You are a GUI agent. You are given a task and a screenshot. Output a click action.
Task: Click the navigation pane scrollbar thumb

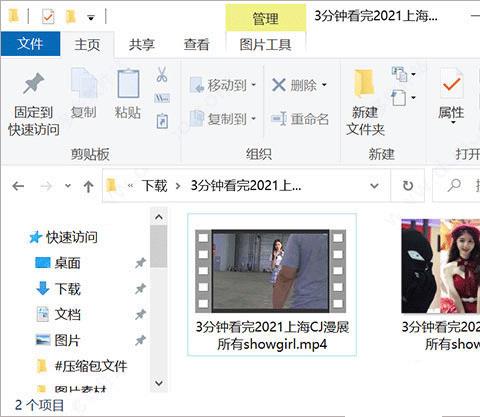click(159, 247)
